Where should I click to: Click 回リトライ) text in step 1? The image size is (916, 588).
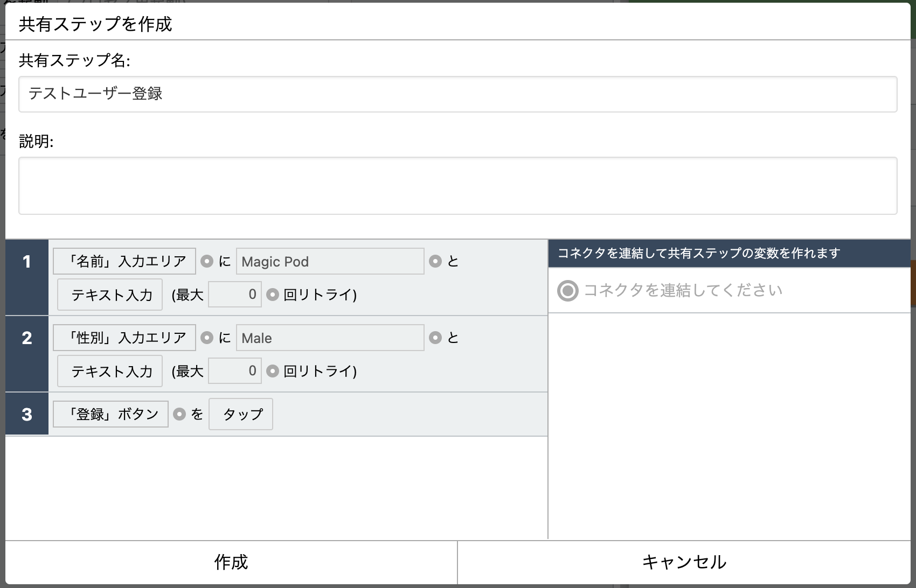pyautogui.click(x=320, y=295)
